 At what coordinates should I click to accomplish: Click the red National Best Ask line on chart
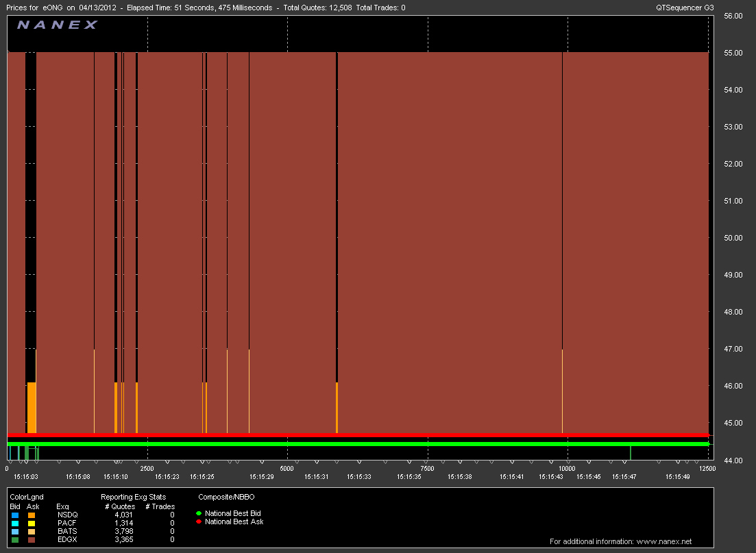(x=358, y=435)
